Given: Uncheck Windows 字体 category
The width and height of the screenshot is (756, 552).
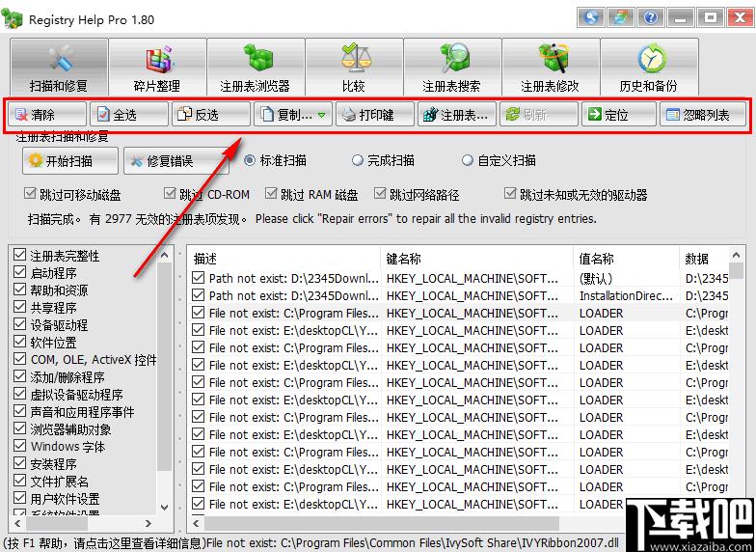Looking at the screenshot, I should [x=19, y=446].
